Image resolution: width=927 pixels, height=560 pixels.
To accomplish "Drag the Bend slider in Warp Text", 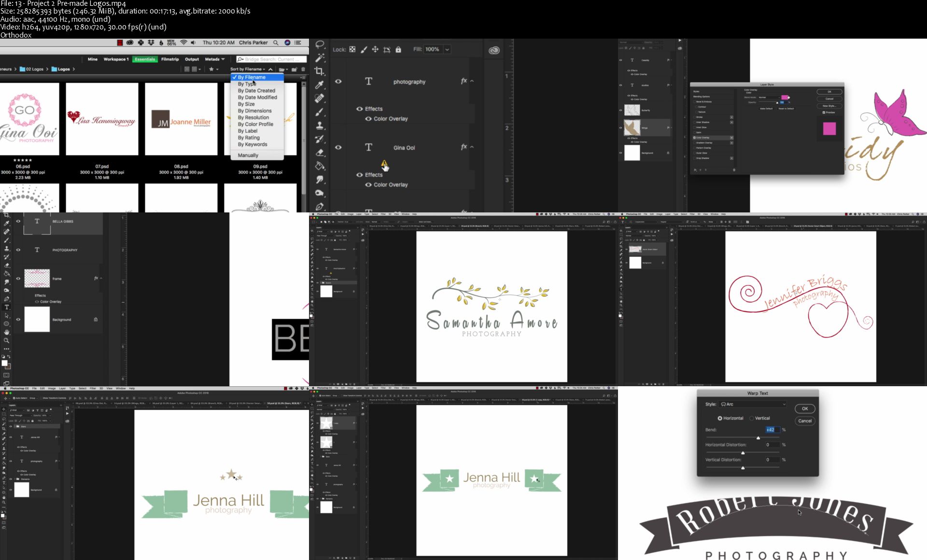I will coord(758,437).
